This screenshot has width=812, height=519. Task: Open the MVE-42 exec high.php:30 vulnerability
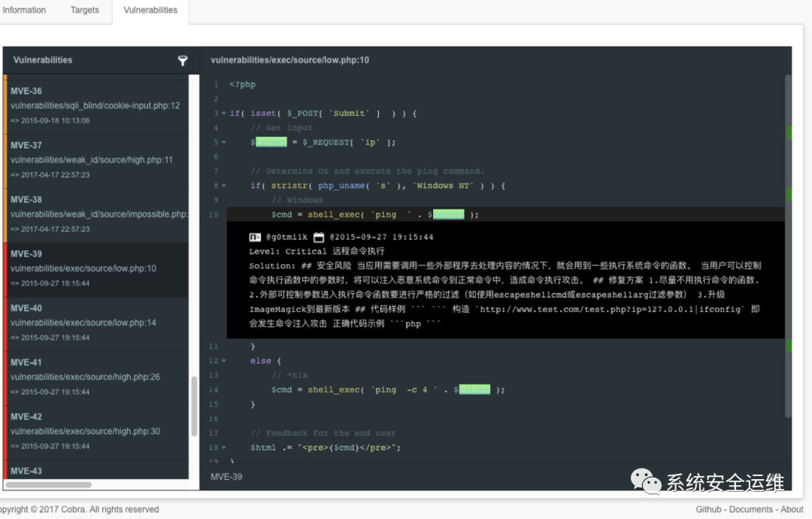(x=96, y=432)
